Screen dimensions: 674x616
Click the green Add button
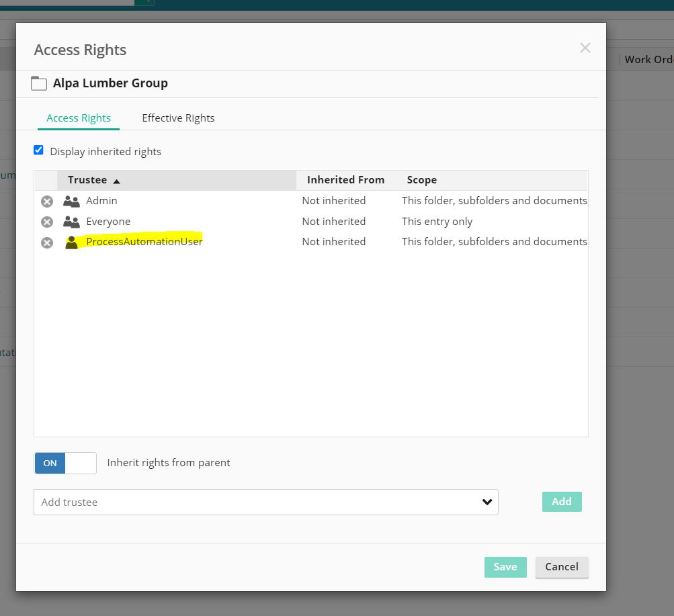(561, 502)
